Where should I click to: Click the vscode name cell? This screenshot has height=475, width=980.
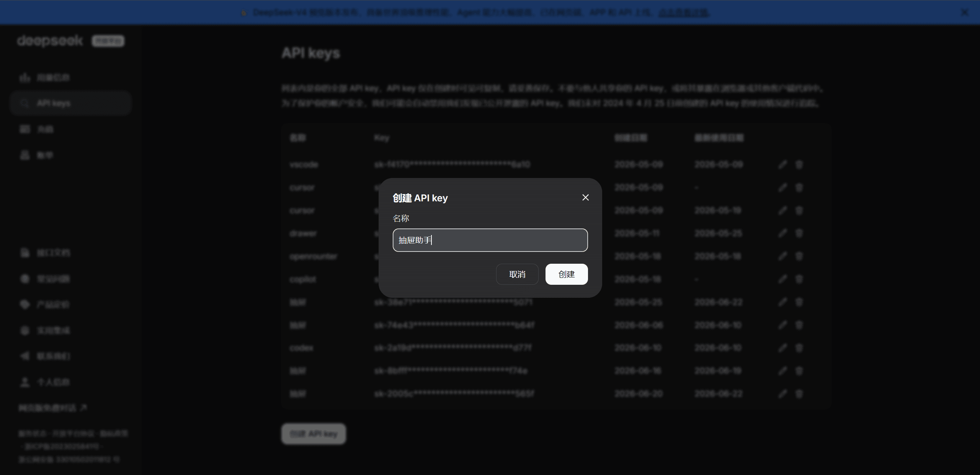(x=304, y=165)
